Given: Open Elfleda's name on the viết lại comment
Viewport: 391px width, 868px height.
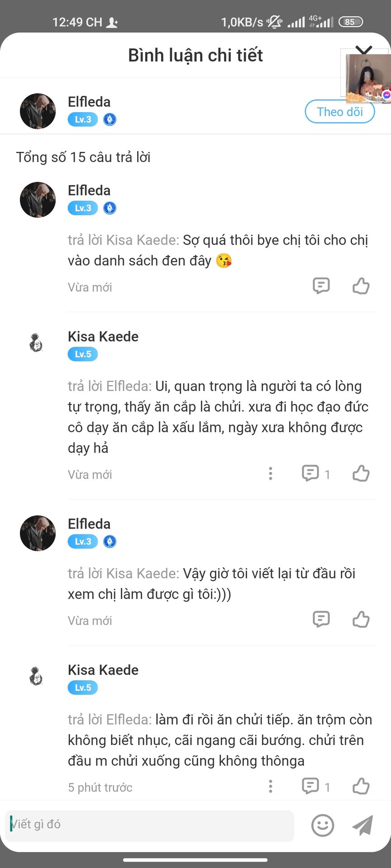Looking at the screenshot, I should click(x=89, y=524).
